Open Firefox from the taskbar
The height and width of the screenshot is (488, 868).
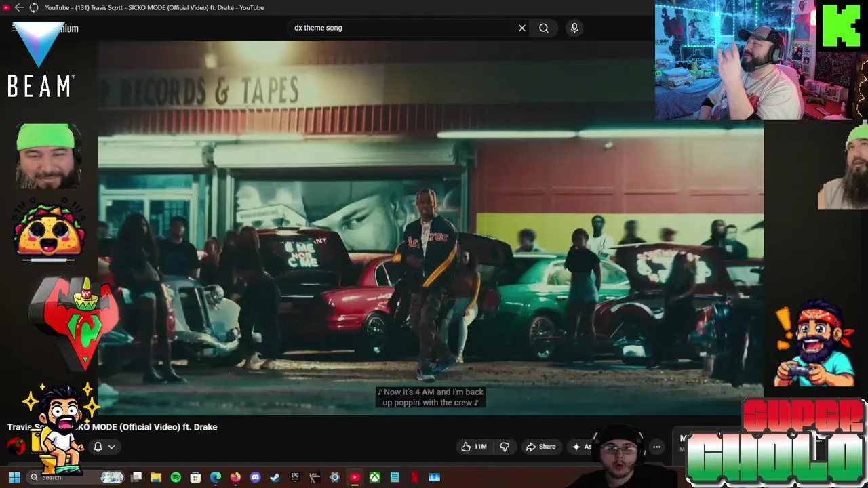click(x=235, y=477)
